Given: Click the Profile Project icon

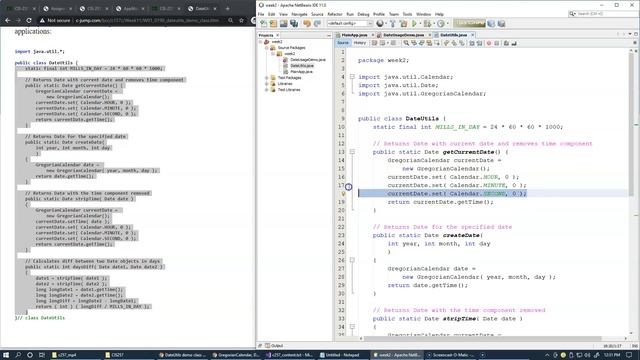Looking at the screenshot, I should (x=440, y=24).
